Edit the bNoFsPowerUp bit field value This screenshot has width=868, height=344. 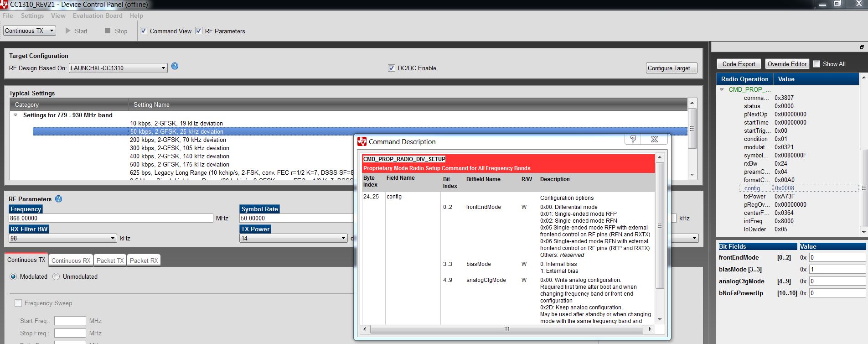coord(837,293)
